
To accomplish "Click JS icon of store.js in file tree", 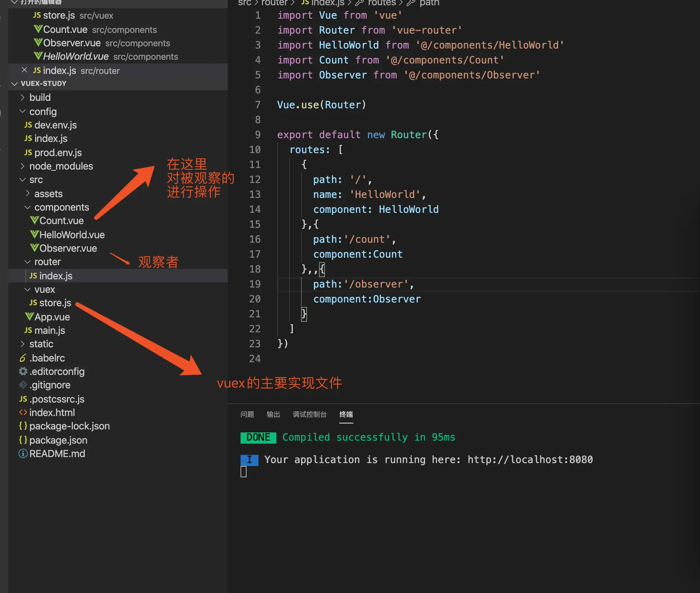I will click(x=33, y=302).
